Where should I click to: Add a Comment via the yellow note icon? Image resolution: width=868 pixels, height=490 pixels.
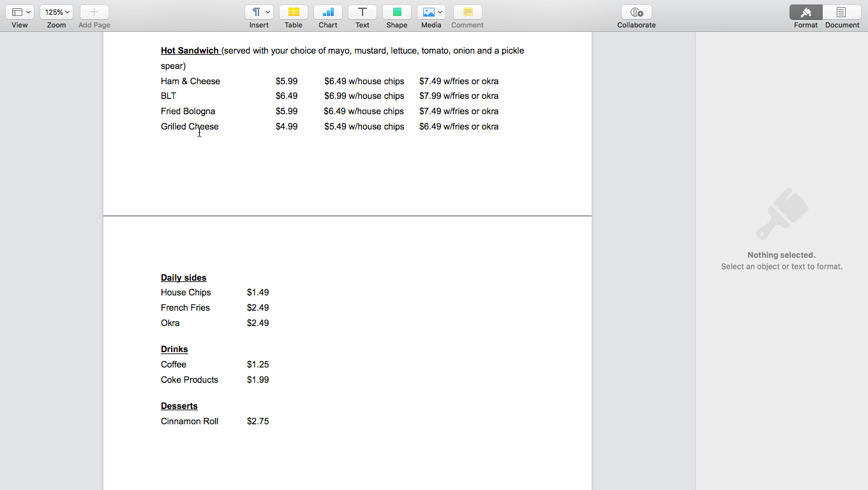467,12
